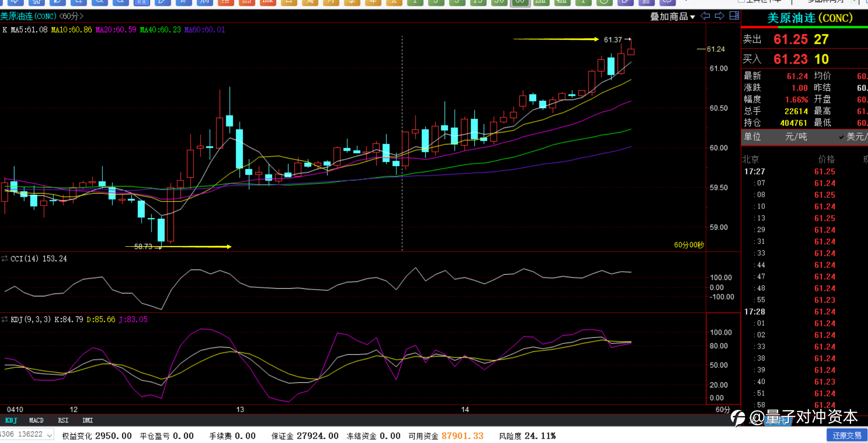
Task: Click the 17:27 tick row in trade list
Action: click(x=805, y=171)
